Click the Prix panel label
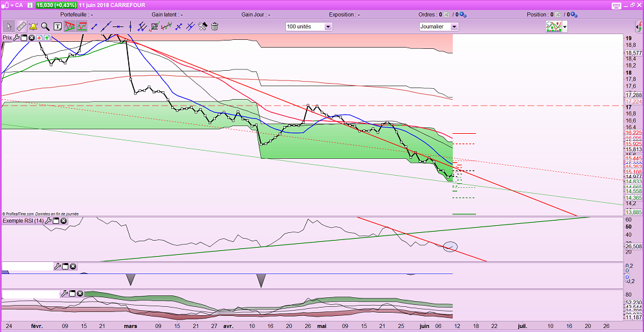This screenshot has width=644, height=332. (7, 38)
